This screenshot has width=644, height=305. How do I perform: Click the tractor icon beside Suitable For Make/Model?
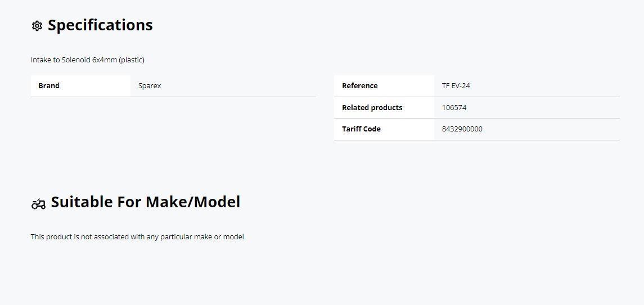(38, 203)
